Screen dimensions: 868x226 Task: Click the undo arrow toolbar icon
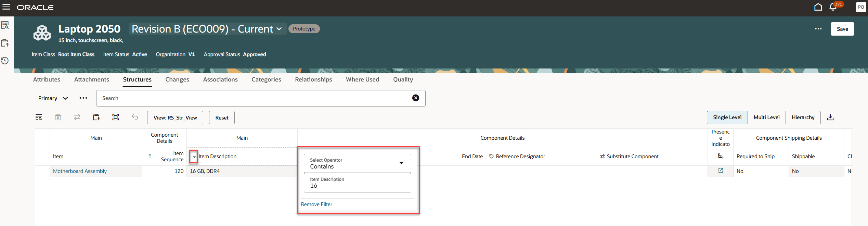135,117
